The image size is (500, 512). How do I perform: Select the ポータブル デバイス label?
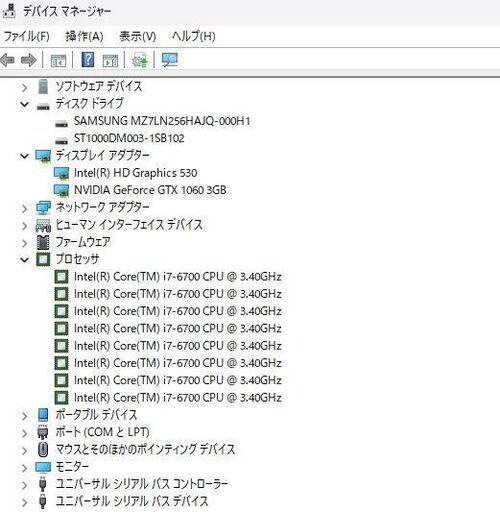96,415
